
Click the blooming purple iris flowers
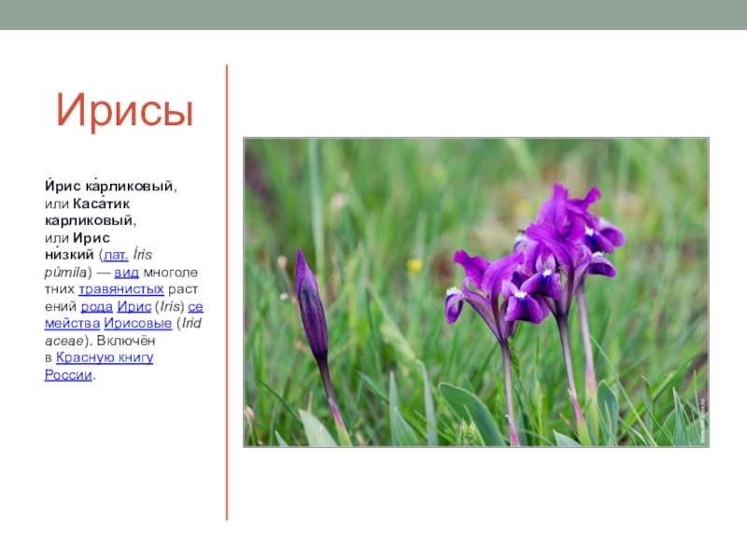point(542,261)
